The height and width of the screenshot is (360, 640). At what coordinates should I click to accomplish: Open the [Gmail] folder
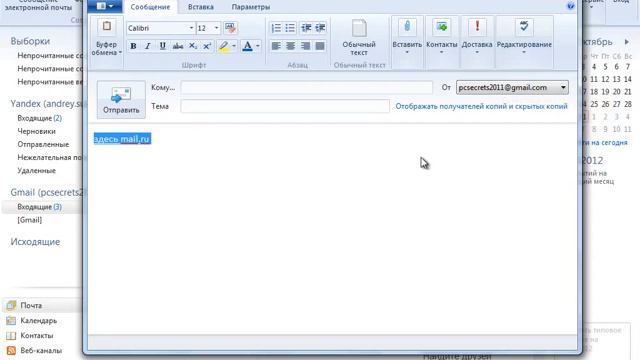(x=29, y=220)
